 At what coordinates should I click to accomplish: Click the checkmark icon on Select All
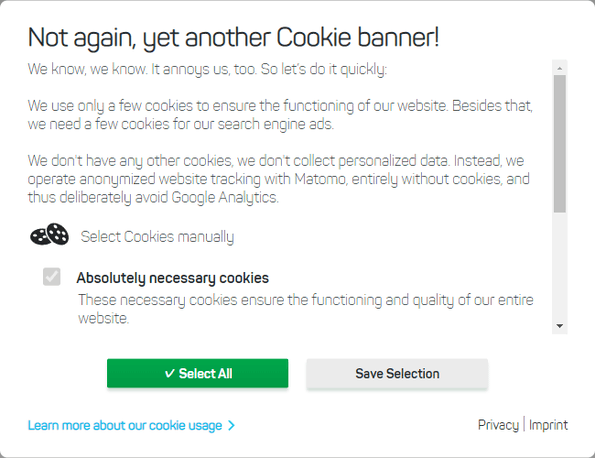tap(170, 373)
